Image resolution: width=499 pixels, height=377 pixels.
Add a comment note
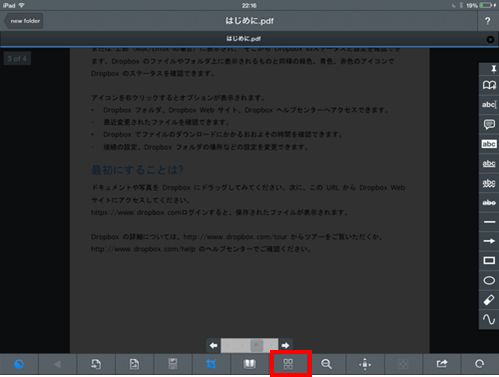[x=489, y=124]
